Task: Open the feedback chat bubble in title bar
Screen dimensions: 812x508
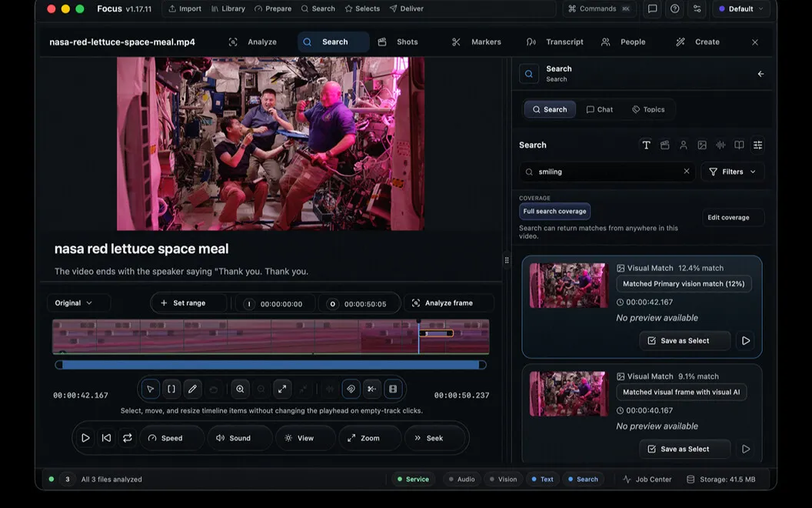Action: tap(653, 8)
